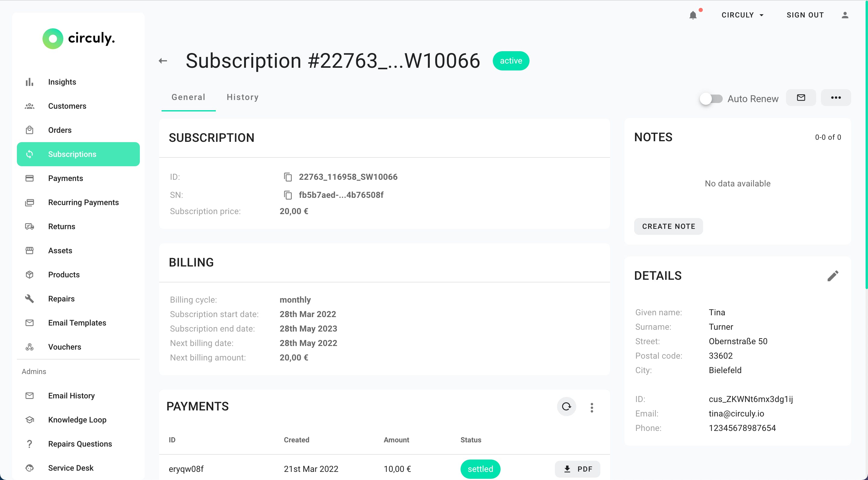Click the Service Desk link text
Screen dimensions: 868x480
click(71, 468)
